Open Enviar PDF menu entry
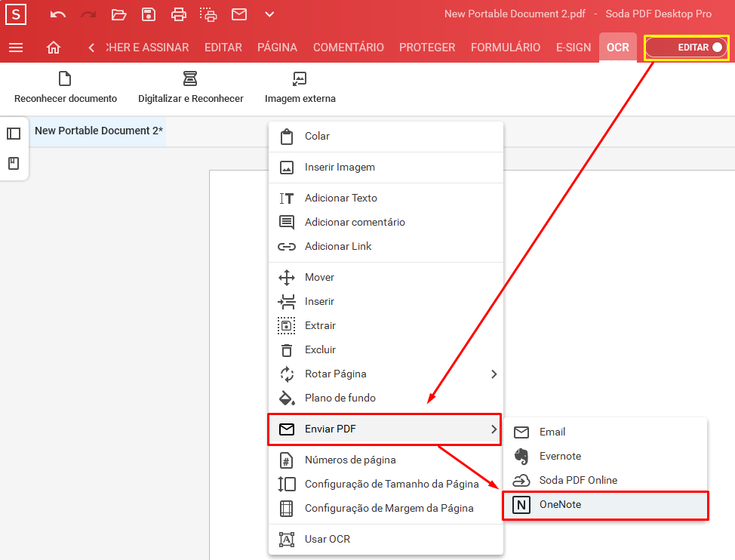 [x=385, y=429]
